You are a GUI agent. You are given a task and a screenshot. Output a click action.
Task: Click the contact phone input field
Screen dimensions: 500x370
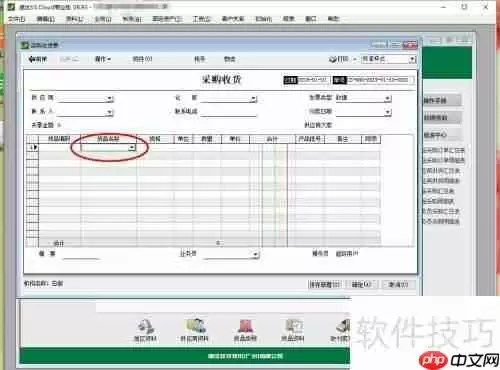(x=228, y=112)
